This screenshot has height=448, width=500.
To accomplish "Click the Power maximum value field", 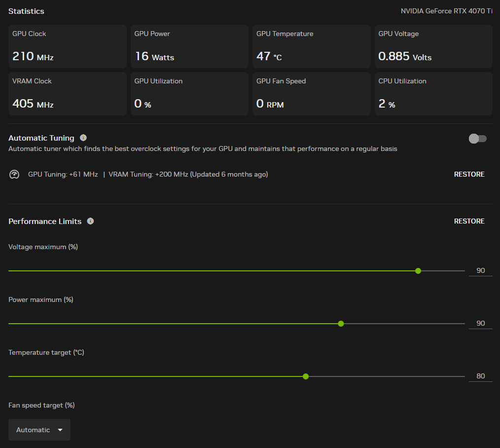I will point(481,323).
